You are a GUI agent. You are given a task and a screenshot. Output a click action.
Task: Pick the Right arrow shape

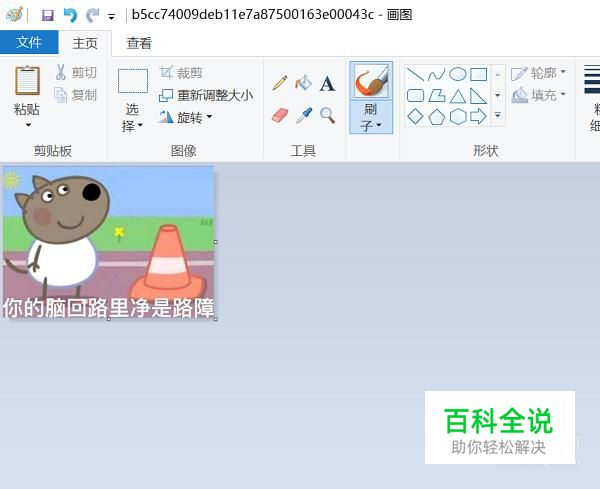click(x=478, y=116)
